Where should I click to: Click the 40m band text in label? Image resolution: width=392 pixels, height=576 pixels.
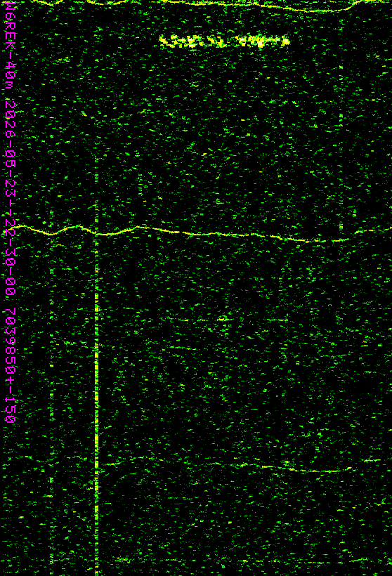coord(11,76)
